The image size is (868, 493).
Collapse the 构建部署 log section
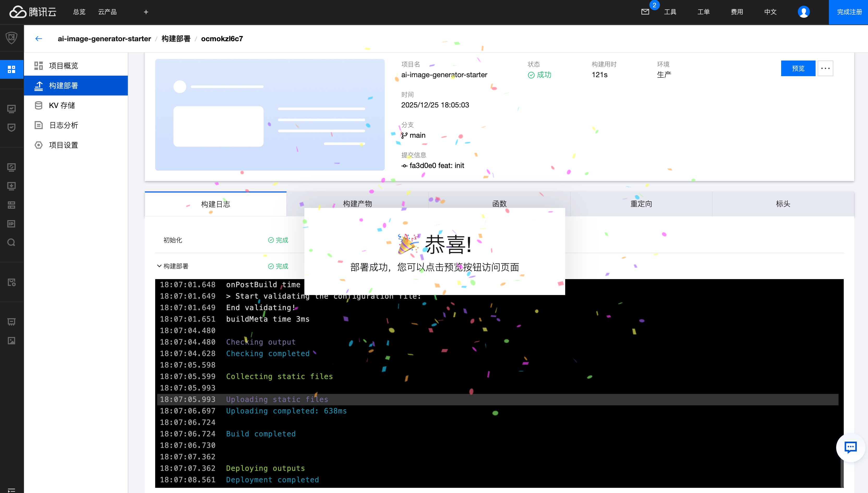pos(159,266)
